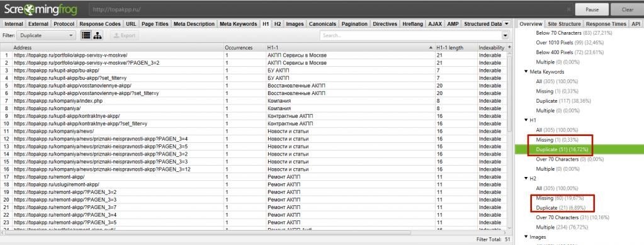
Task: Switch to list view icon
Action: click(86, 35)
